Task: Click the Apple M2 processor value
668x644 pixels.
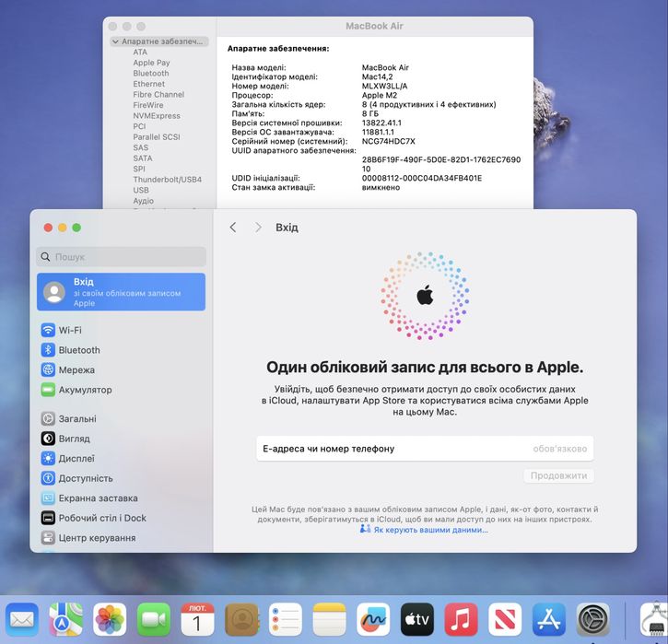Action: point(380,96)
